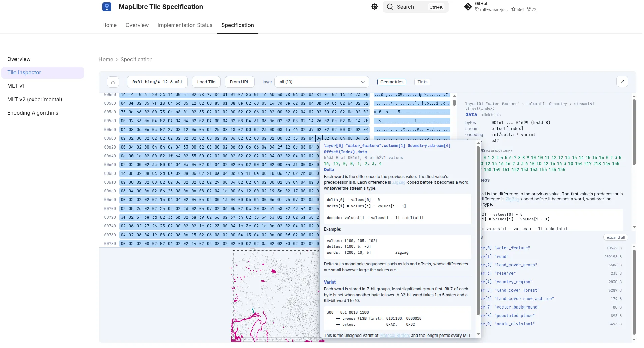Expand the "road" layer row
The height and width of the screenshot is (348, 644).
pyautogui.click(x=552, y=257)
